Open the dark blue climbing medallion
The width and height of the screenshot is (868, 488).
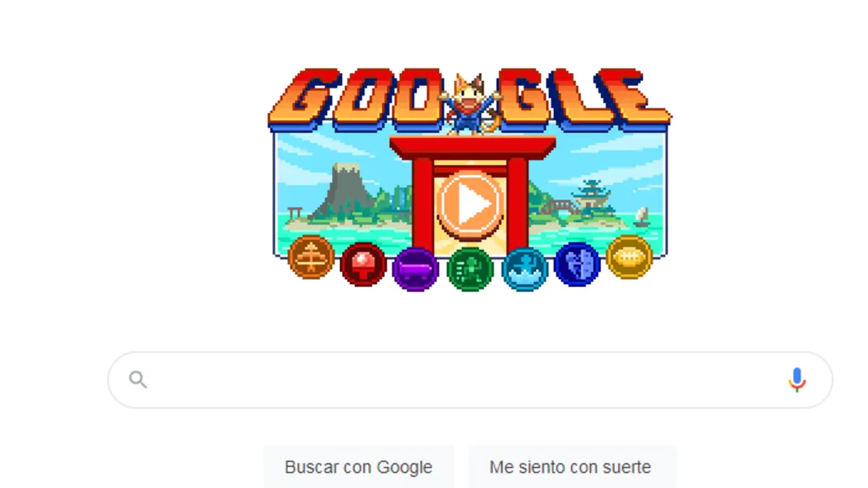pyautogui.click(x=577, y=264)
